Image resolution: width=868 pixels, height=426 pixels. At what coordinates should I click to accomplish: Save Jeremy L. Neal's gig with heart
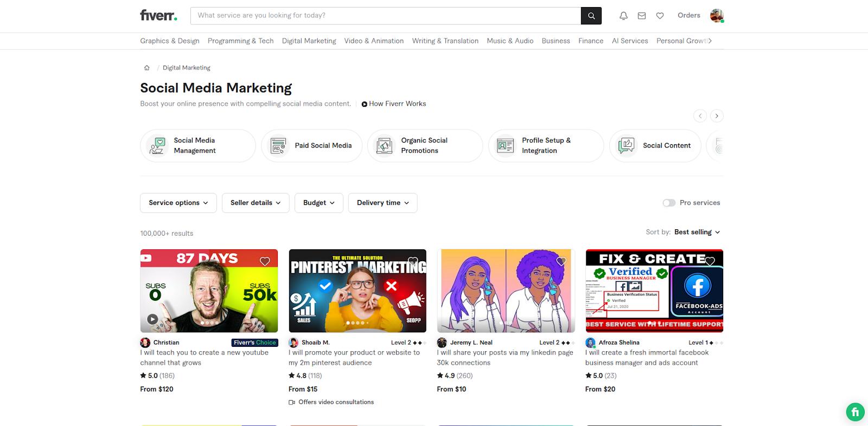pyautogui.click(x=561, y=261)
